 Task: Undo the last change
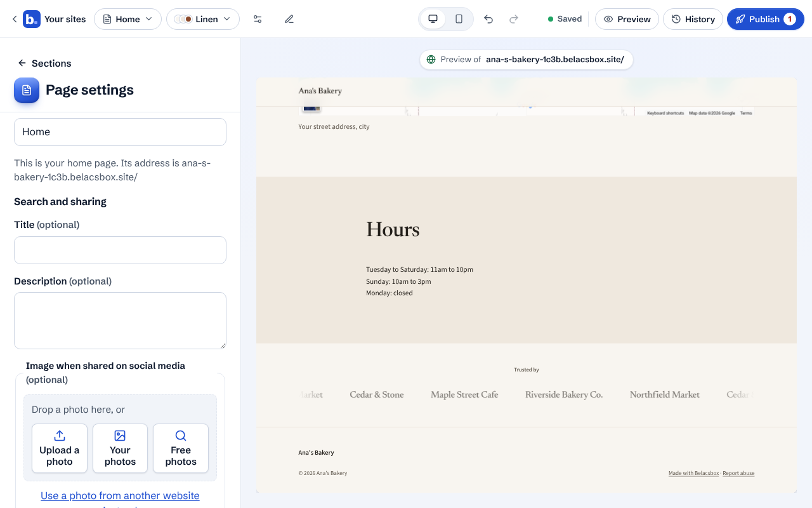[x=488, y=19]
